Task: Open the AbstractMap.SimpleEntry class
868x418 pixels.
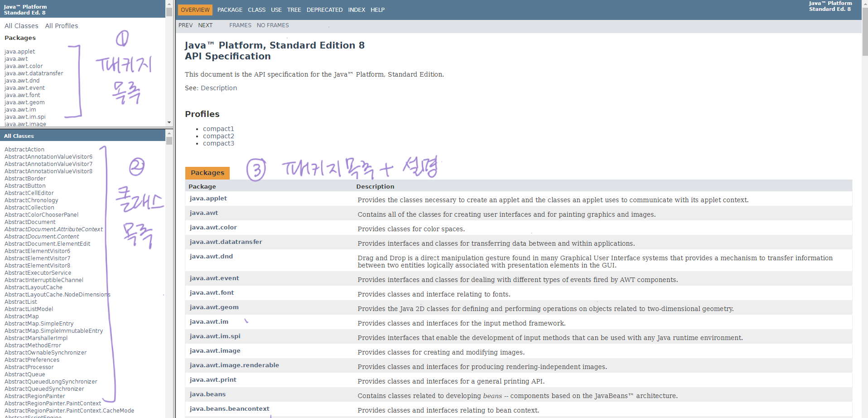Action: tap(39, 324)
